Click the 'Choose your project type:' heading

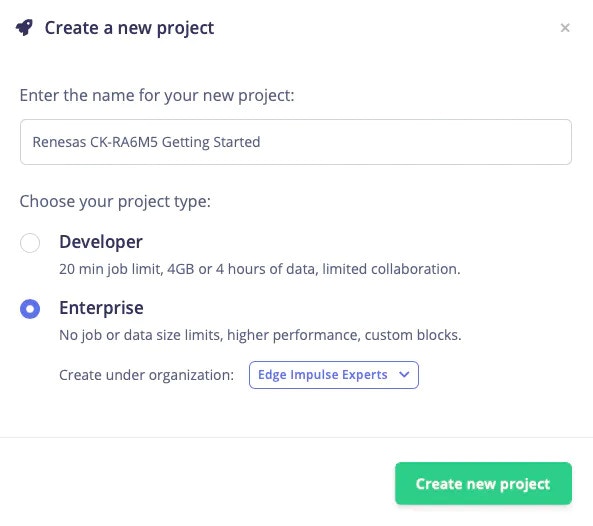click(x=115, y=202)
